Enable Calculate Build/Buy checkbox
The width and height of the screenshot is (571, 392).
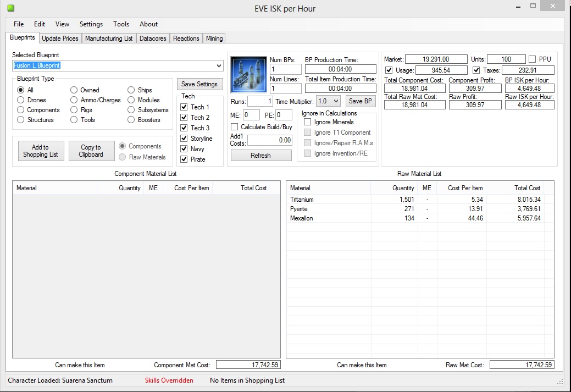pyautogui.click(x=235, y=127)
